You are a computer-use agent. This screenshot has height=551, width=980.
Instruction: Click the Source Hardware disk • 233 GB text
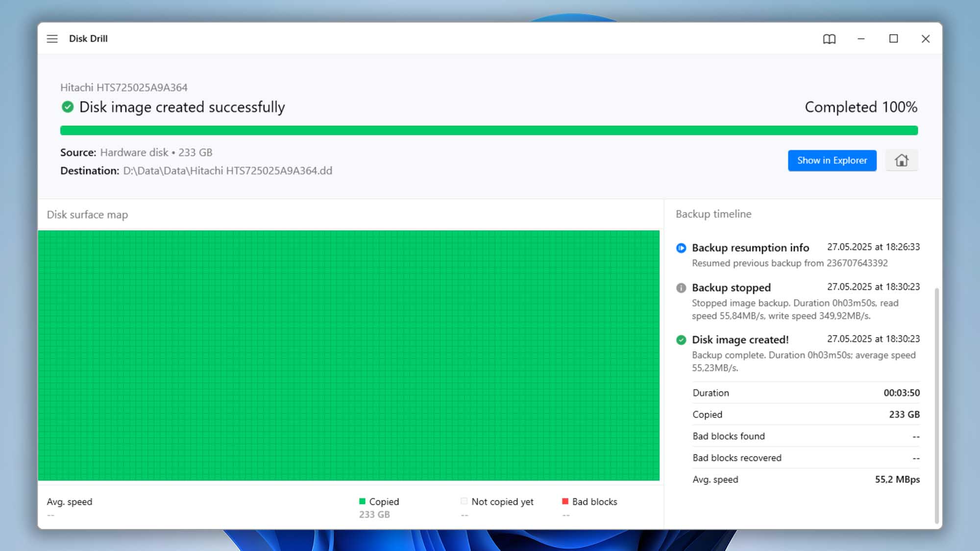pyautogui.click(x=136, y=152)
